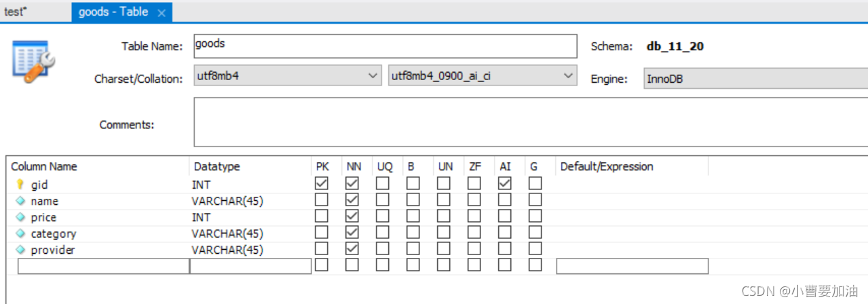Click the db_11_20 schema name
The width and height of the screenshot is (868, 304).
[675, 46]
